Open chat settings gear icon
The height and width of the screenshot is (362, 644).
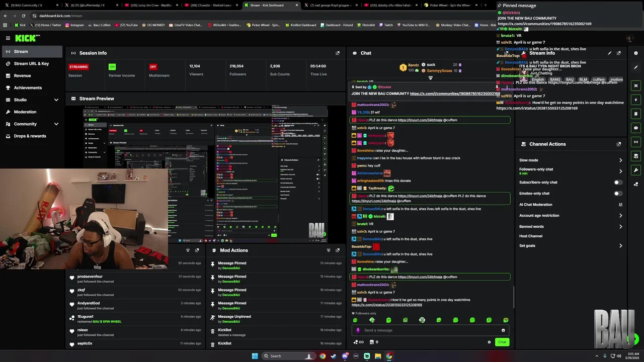(x=489, y=342)
